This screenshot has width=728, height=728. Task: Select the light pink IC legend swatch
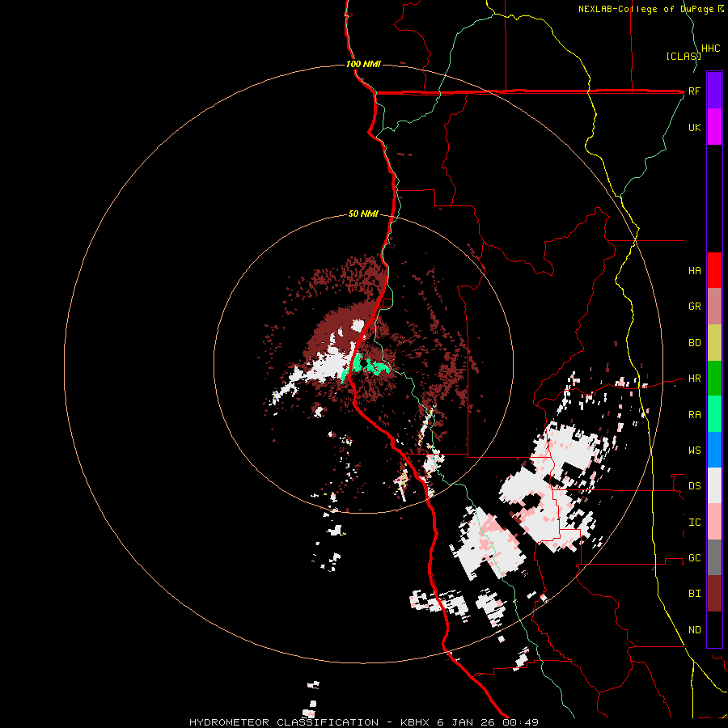714,522
